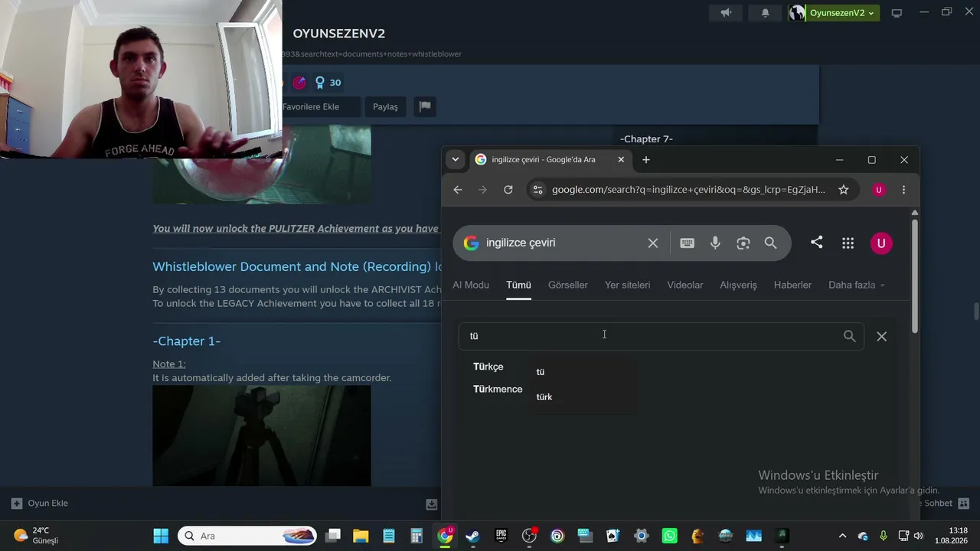Open the taskbar weather widget
Image resolution: width=980 pixels, height=551 pixels.
point(36,536)
